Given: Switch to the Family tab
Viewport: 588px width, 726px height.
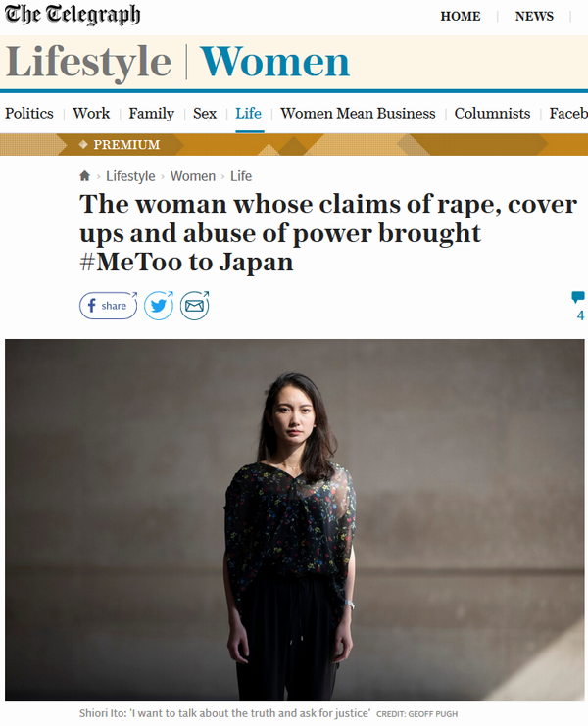Looking at the screenshot, I should coord(151,114).
